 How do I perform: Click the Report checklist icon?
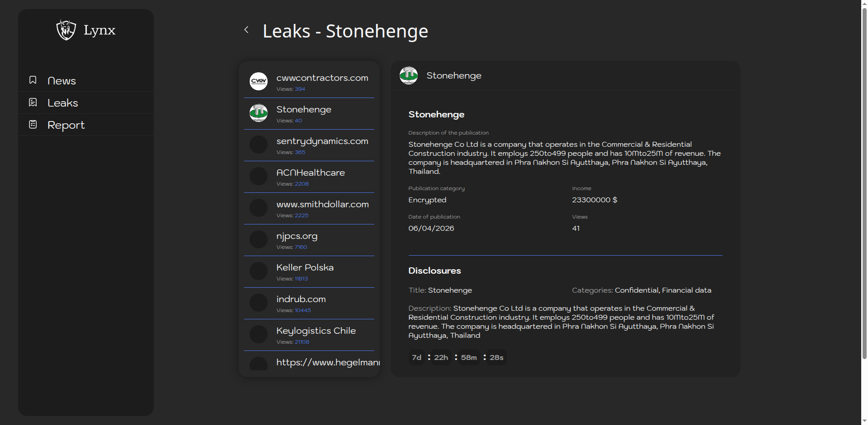(x=33, y=124)
